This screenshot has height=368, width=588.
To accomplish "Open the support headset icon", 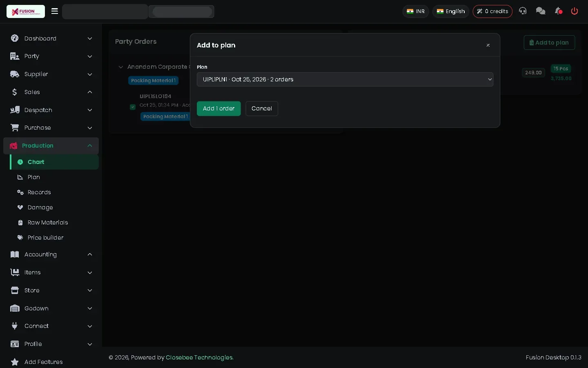I will pos(523,11).
